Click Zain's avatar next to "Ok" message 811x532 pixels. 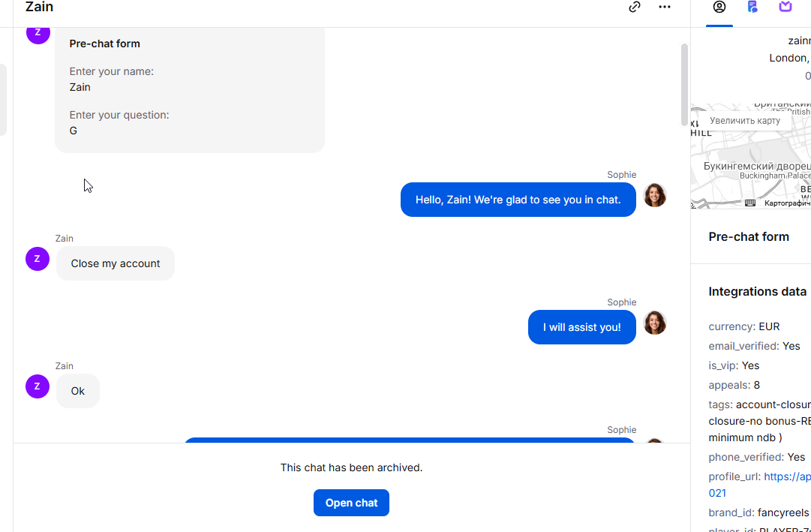point(38,386)
